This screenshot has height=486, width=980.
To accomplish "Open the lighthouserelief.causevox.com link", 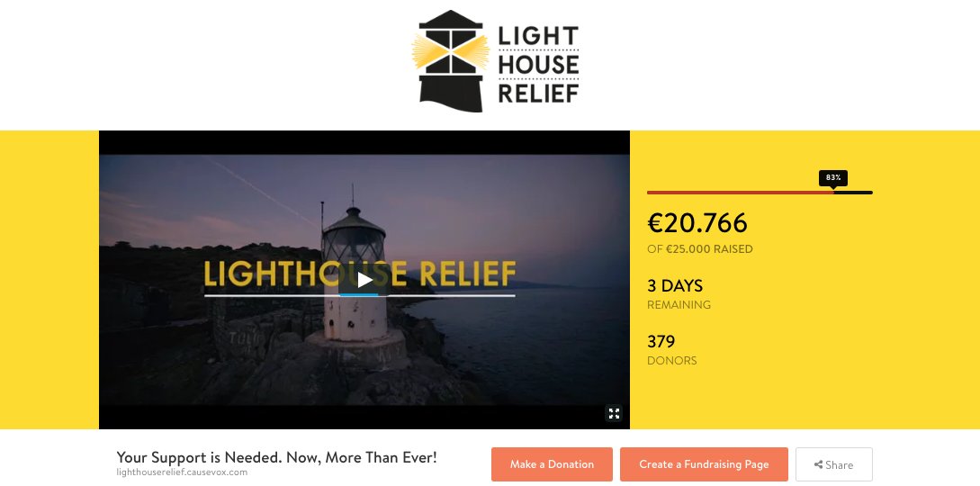I will point(182,472).
